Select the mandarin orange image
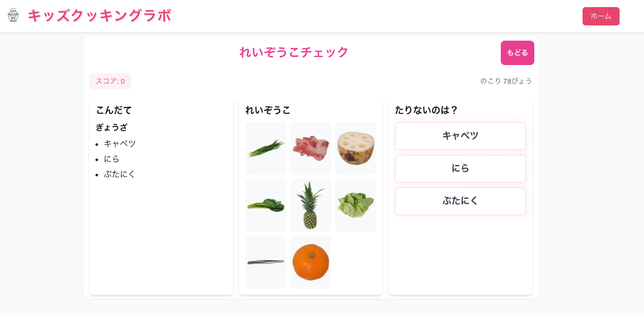Viewport: 644px width, 313px height. [311, 262]
